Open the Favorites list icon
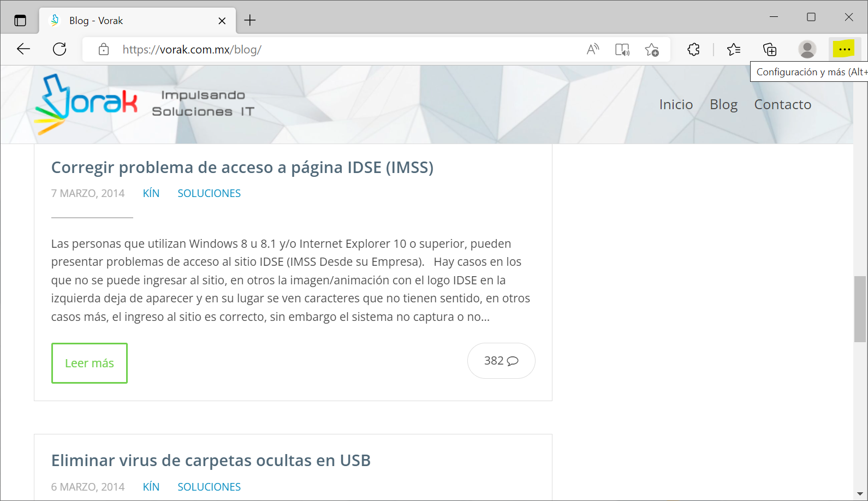This screenshot has width=868, height=501. [x=734, y=50]
